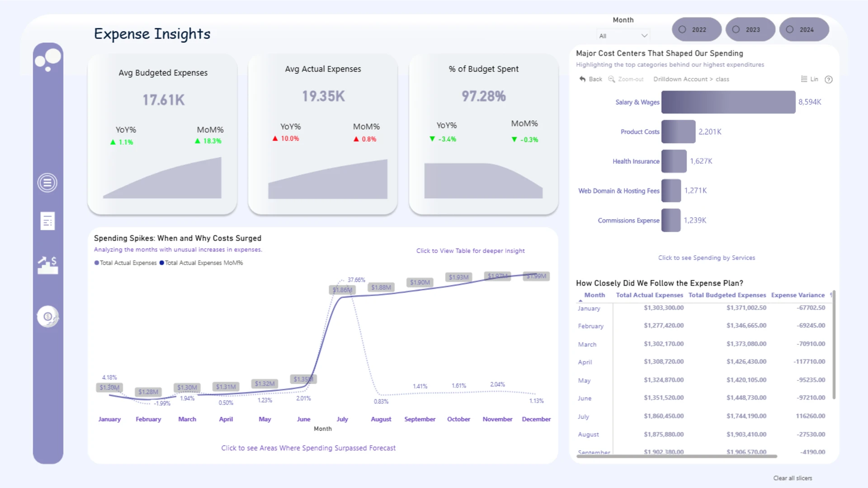This screenshot has height=488, width=868.
Task: Open the revenue growth chart sidebar icon
Action: [x=48, y=265]
